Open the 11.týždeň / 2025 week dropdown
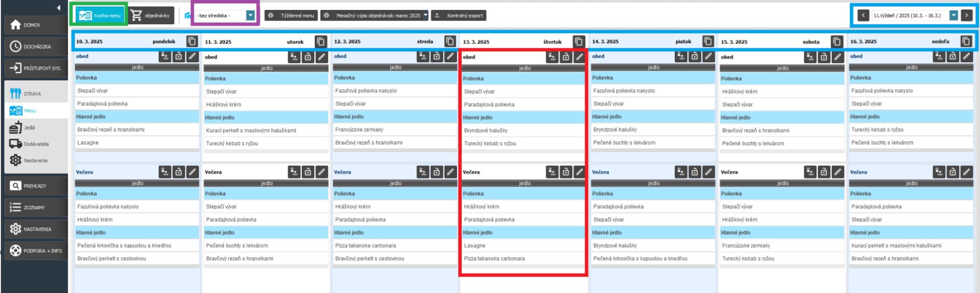980x293 pixels. click(x=954, y=15)
